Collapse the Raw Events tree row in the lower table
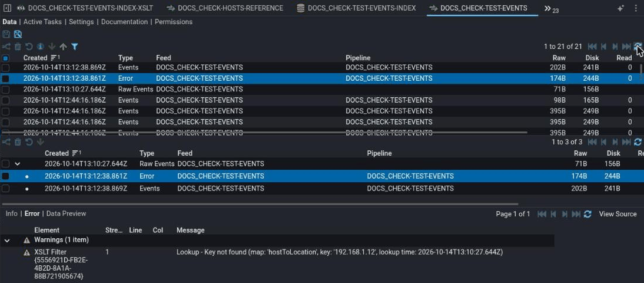 (x=17, y=164)
